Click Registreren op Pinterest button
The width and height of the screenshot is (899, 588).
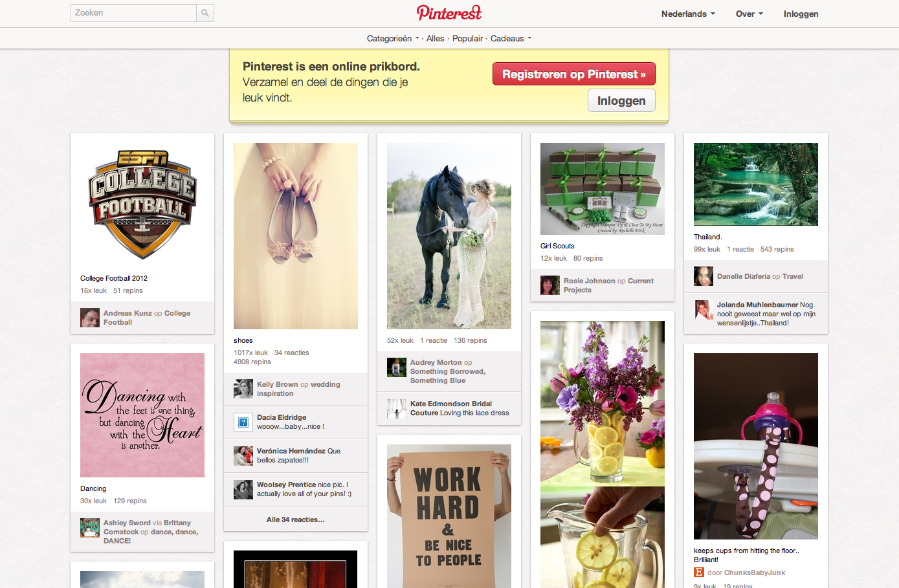[x=574, y=74]
